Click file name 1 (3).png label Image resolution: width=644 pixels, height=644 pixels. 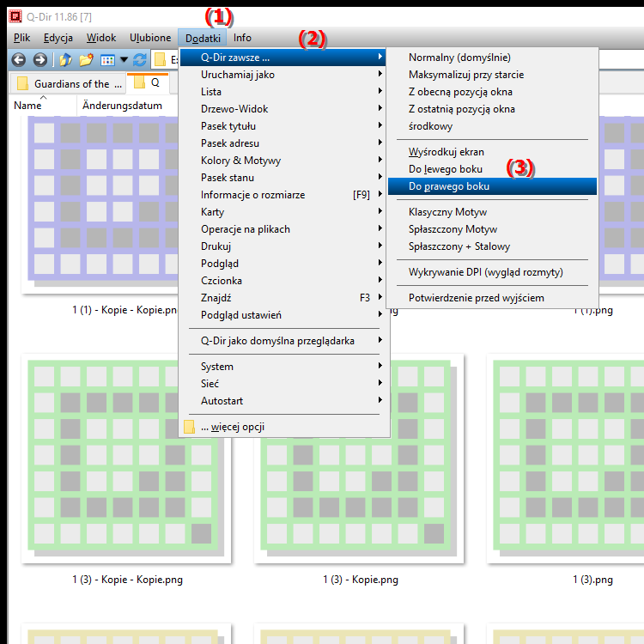(592, 580)
